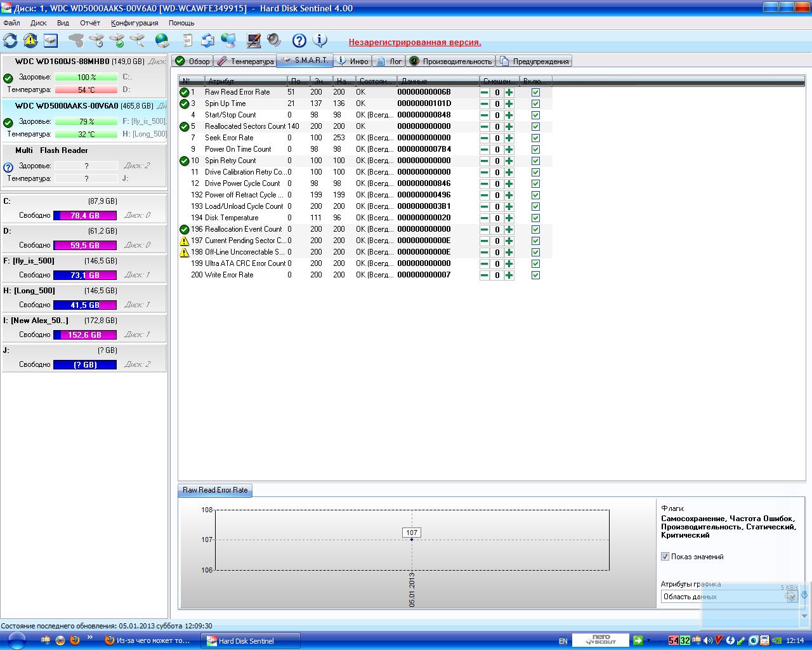Viewport: 812px width, 650px height.
Task: Click the blue framed disk toolbar icon
Action: [x=51, y=41]
